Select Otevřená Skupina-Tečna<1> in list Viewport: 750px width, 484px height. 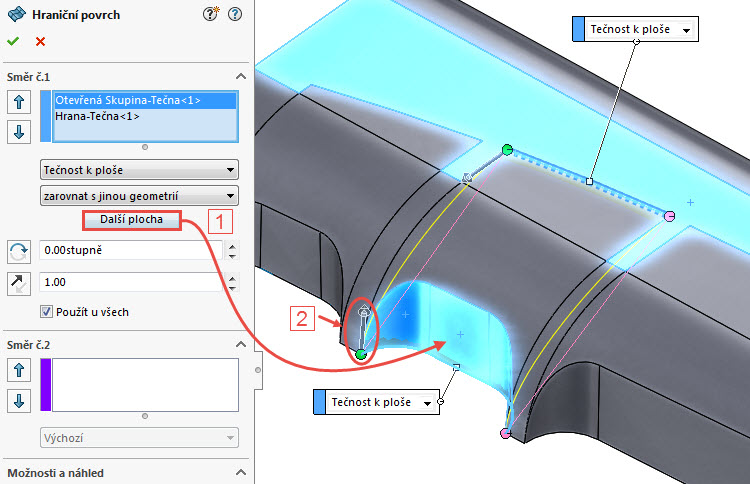(x=145, y=100)
